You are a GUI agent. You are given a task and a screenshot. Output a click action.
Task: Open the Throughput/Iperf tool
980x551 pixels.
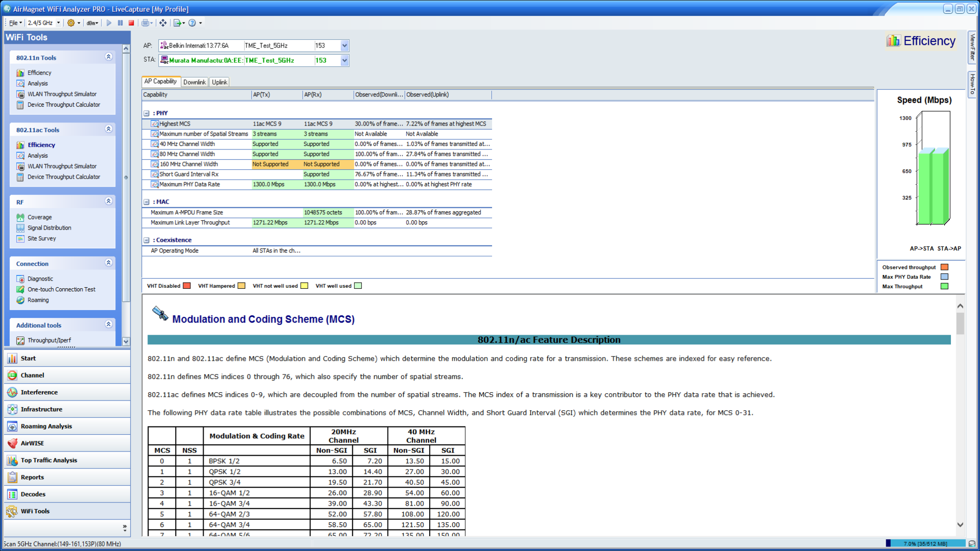[x=49, y=340]
